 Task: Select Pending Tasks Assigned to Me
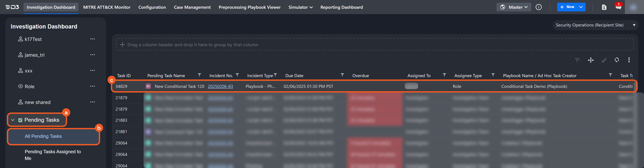tap(52, 155)
